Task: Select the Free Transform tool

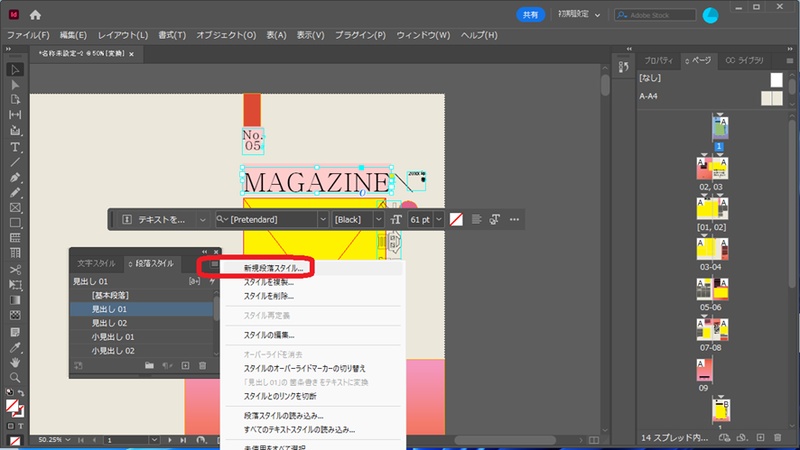Action: [15, 285]
